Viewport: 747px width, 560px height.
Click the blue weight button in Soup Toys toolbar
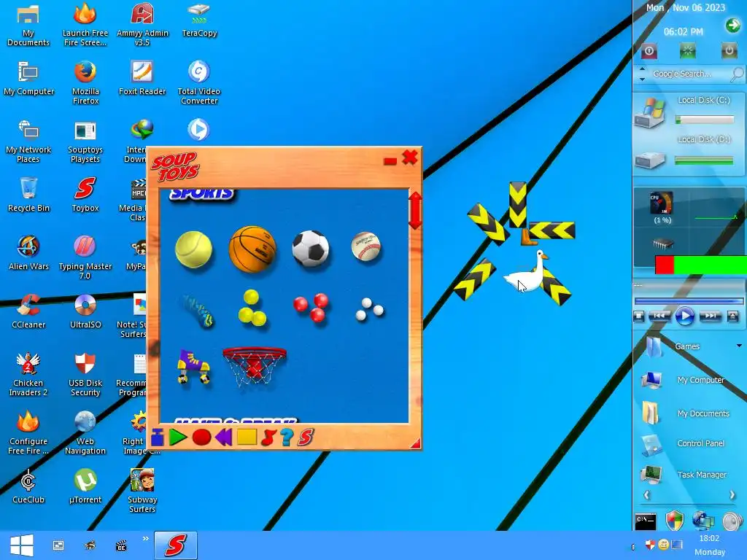pyautogui.click(x=158, y=437)
